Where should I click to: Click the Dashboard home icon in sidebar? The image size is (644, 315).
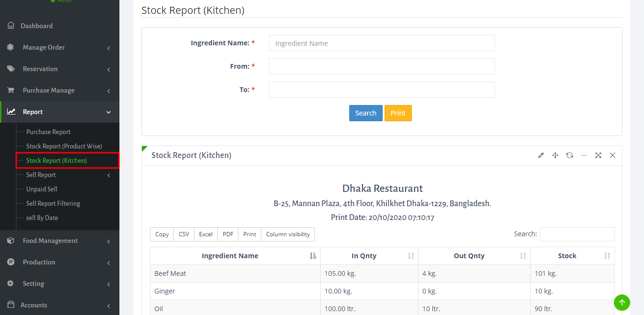tap(11, 26)
